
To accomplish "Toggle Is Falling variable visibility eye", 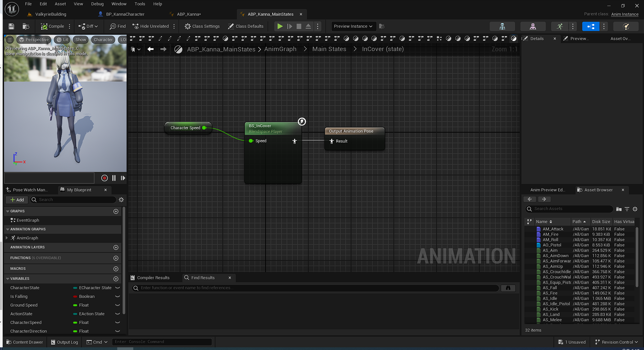I will click(x=118, y=297).
